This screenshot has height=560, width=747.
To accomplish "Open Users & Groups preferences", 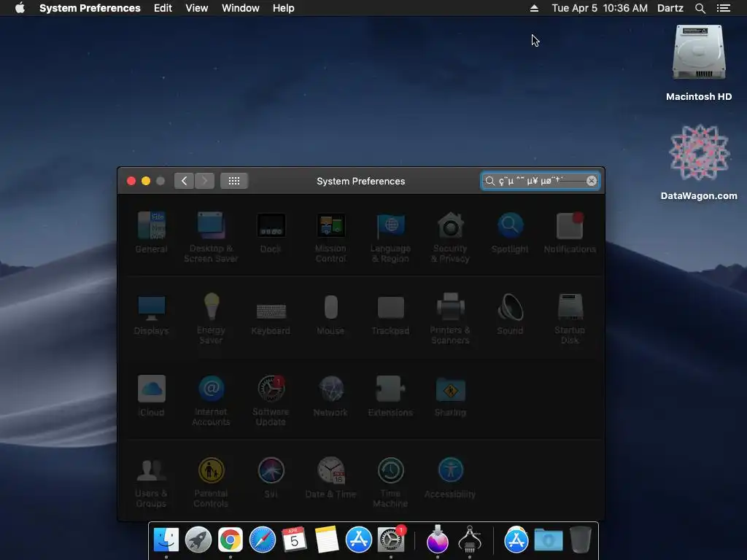I will click(151, 483).
